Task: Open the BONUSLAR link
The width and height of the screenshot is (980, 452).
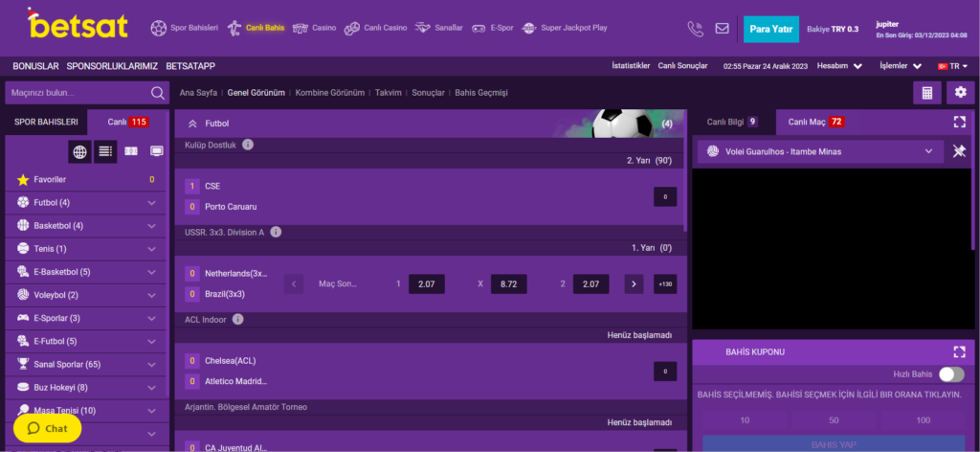Action: [35, 66]
